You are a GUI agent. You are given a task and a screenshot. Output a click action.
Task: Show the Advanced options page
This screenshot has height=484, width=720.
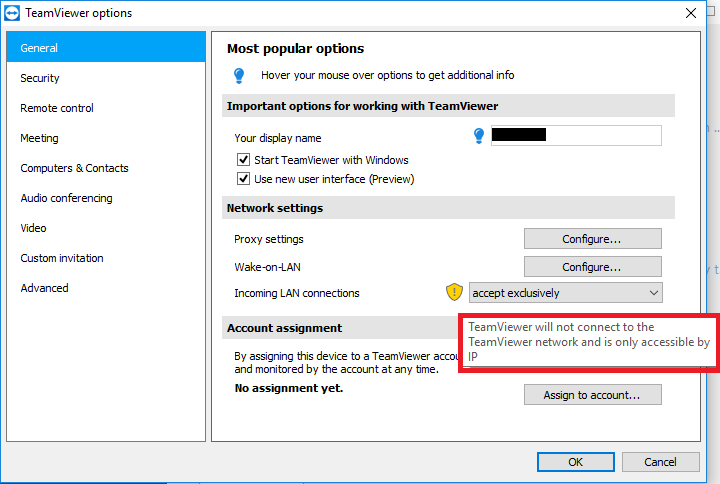44,288
